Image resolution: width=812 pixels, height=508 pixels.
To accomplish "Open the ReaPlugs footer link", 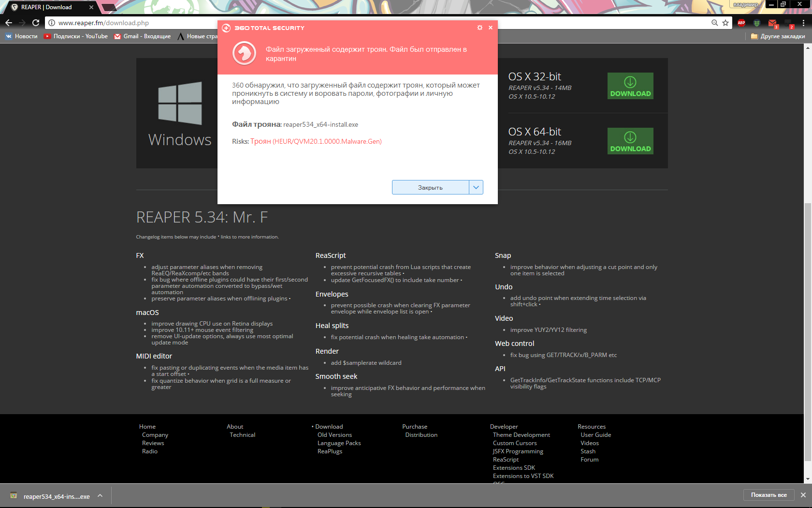I will 330,451.
